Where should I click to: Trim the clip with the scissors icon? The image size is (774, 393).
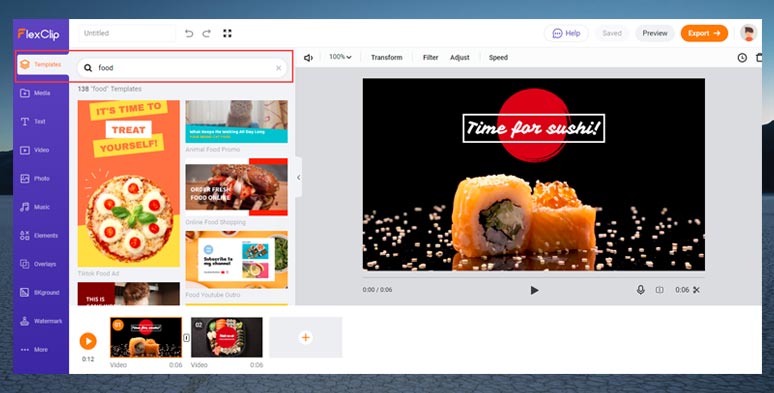pyautogui.click(x=697, y=290)
